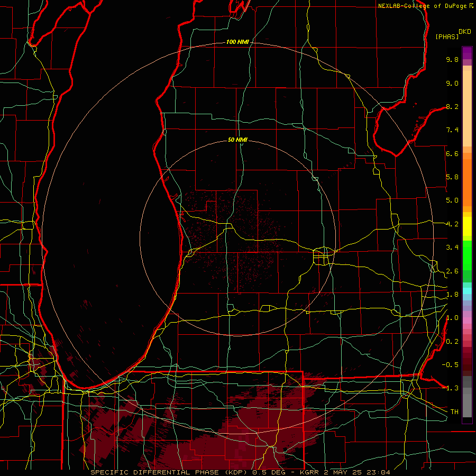476x476 pixels.
Task: Pick the cyan segment of the color bar
Action: (467, 291)
